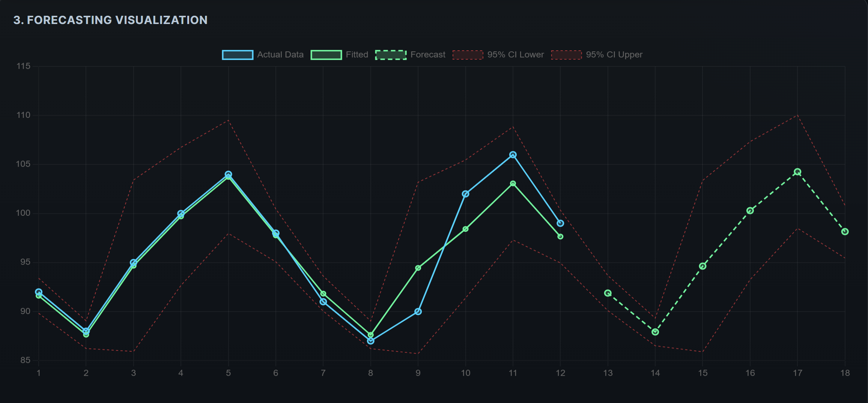Click the dip point at period 14 on forecast
The width and height of the screenshot is (868, 403).
pyautogui.click(x=655, y=332)
